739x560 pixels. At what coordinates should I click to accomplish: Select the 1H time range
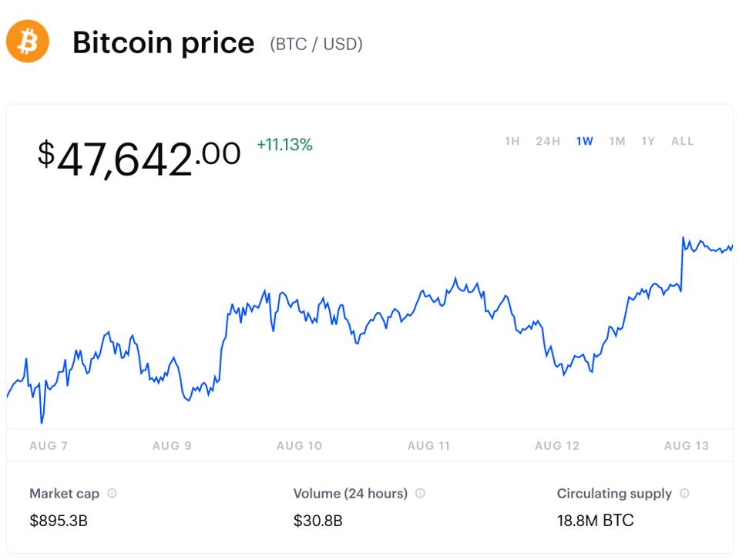pyautogui.click(x=512, y=141)
